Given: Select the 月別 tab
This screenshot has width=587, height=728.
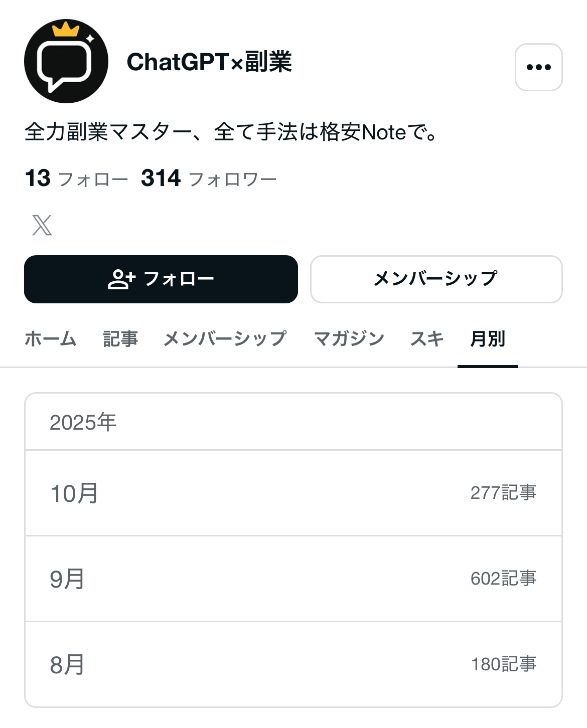Looking at the screenshot, I should point(488,339).
